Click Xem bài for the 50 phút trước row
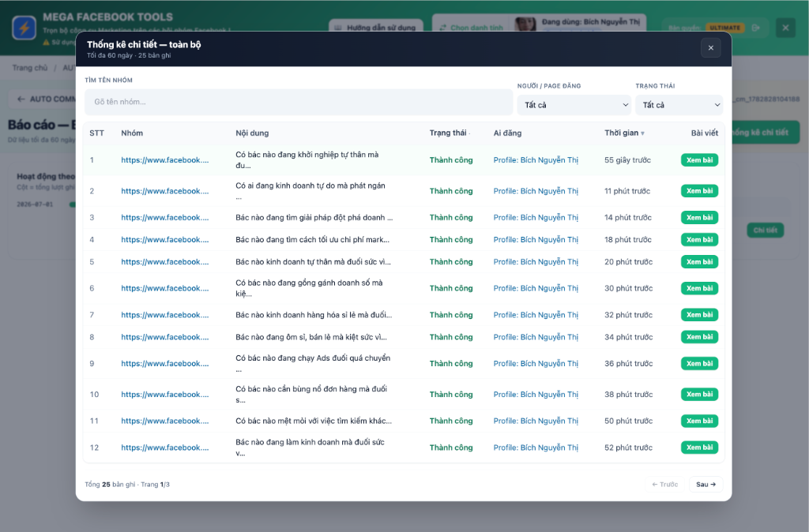This screenshot has height=532, width=809. [x=700, y=421]
